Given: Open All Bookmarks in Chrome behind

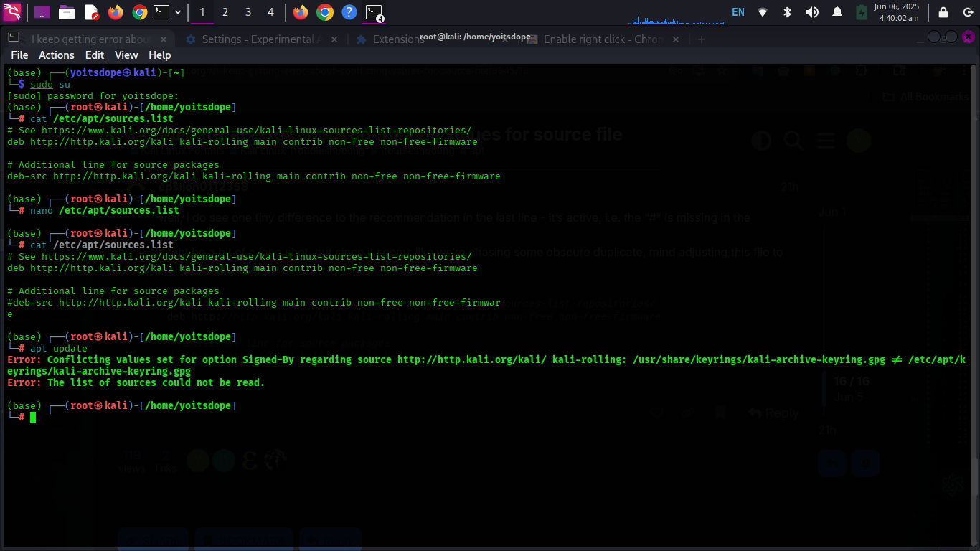Looking at the screenshot, I should click(x=927, y=97).
